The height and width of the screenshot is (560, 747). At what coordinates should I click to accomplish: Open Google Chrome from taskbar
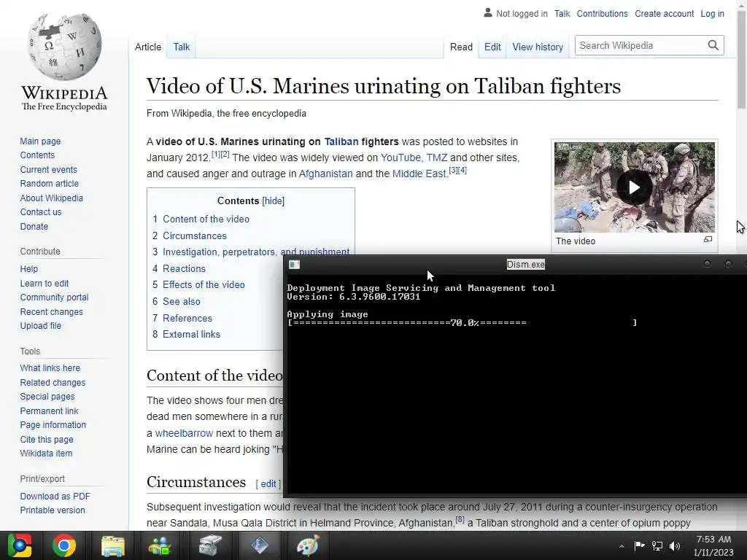[x=64, y=545]
